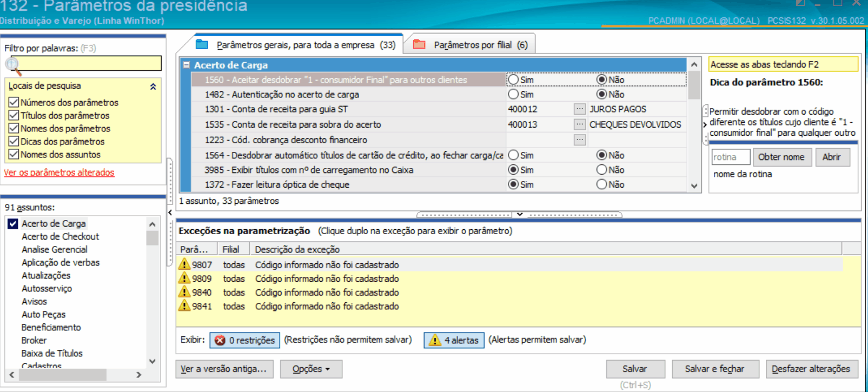Click the 'Obter nome' button
The height and width of the screenshot is (392, 868).
click(781, 157)
